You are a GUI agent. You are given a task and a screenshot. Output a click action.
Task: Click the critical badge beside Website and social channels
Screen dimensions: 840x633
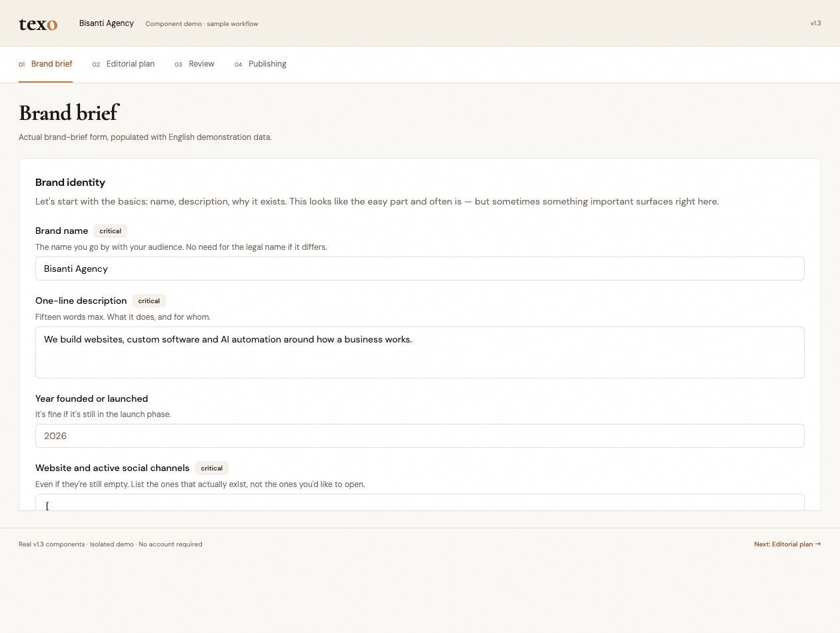coord(211,468)
